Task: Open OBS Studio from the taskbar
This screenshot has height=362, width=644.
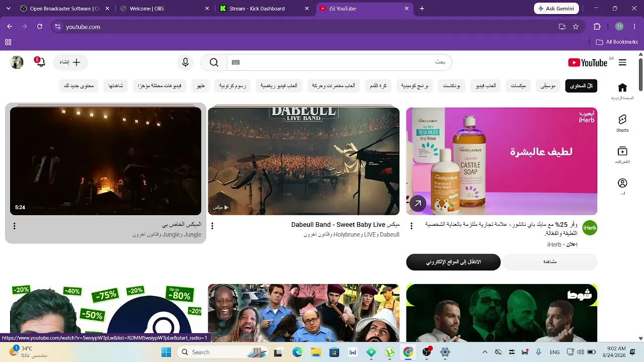Action: 427,352
